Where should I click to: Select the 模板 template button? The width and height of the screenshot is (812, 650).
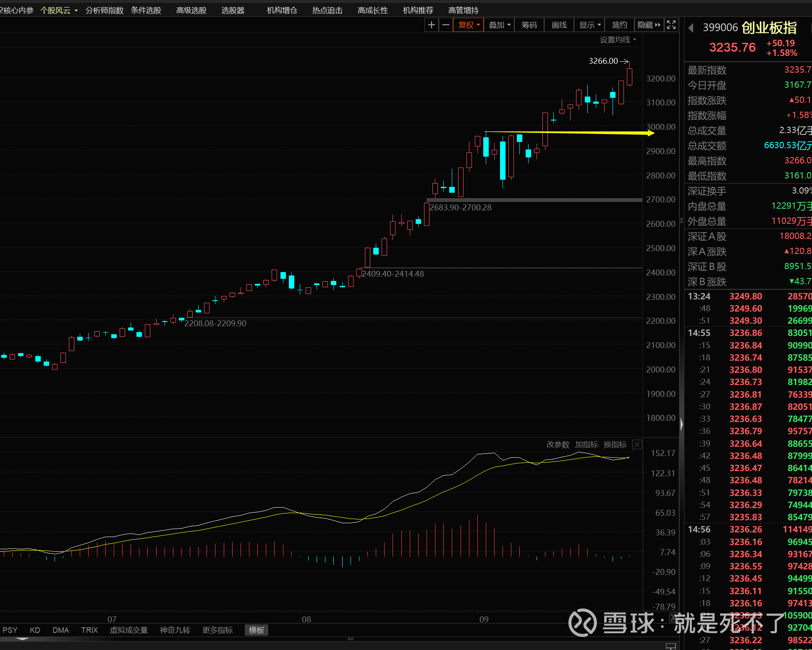[x=257, y=630]
